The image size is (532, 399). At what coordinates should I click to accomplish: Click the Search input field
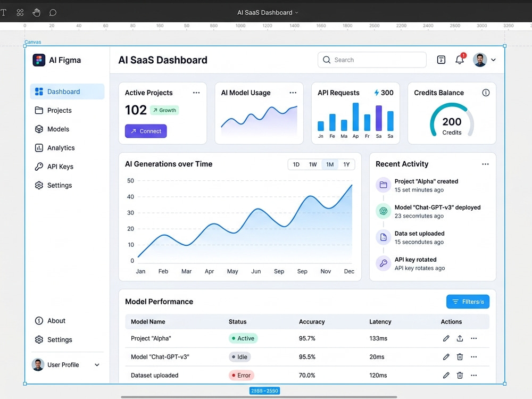[372, 60]
